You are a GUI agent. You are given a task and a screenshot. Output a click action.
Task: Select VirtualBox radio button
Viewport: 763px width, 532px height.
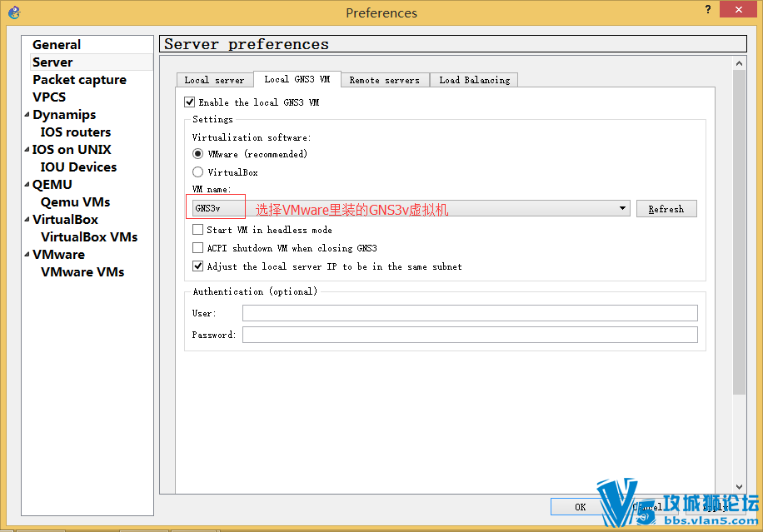tap(197, 172)
